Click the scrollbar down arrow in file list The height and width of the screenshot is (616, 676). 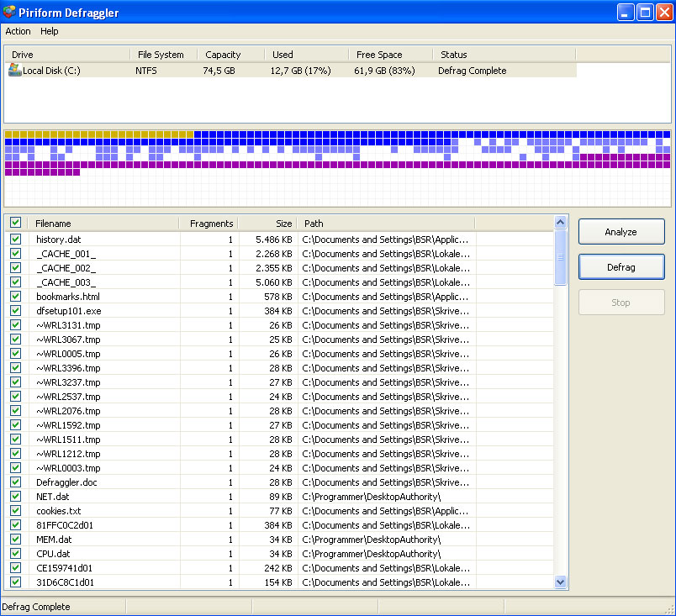(x=561, y=582)
